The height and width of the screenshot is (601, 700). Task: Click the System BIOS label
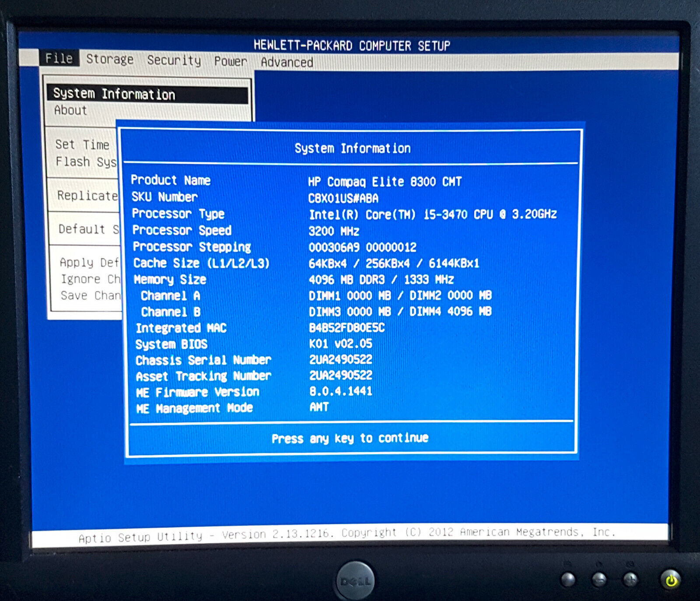[171, 344]
